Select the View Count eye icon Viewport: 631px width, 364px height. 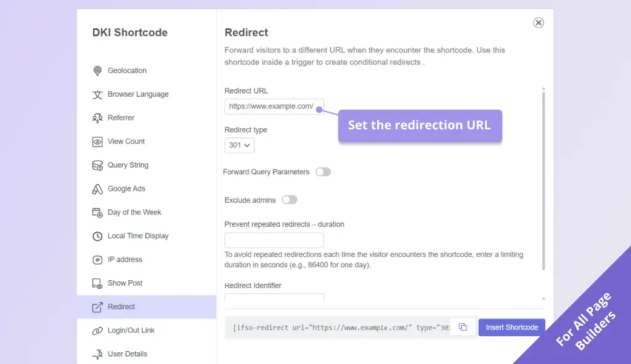coord(98,141)
